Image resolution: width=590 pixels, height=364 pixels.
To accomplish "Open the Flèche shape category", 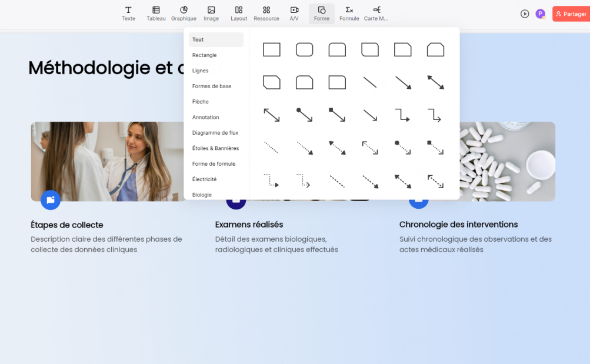I will (x=200, y=102).
